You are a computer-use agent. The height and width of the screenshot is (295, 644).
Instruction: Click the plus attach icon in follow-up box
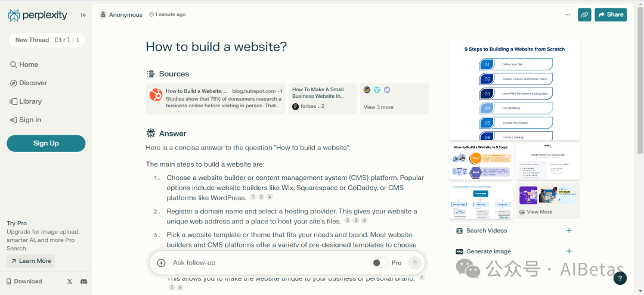click(161, 263)
